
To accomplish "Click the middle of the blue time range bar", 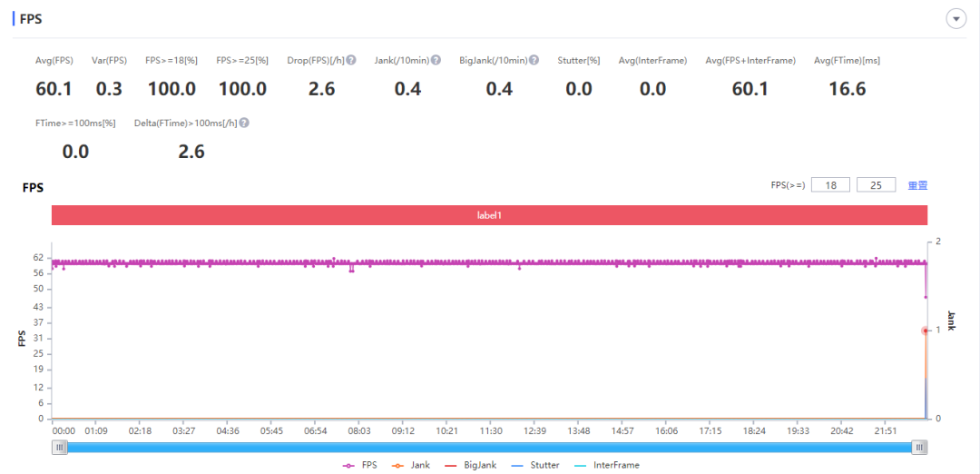I will click(489, 447).
